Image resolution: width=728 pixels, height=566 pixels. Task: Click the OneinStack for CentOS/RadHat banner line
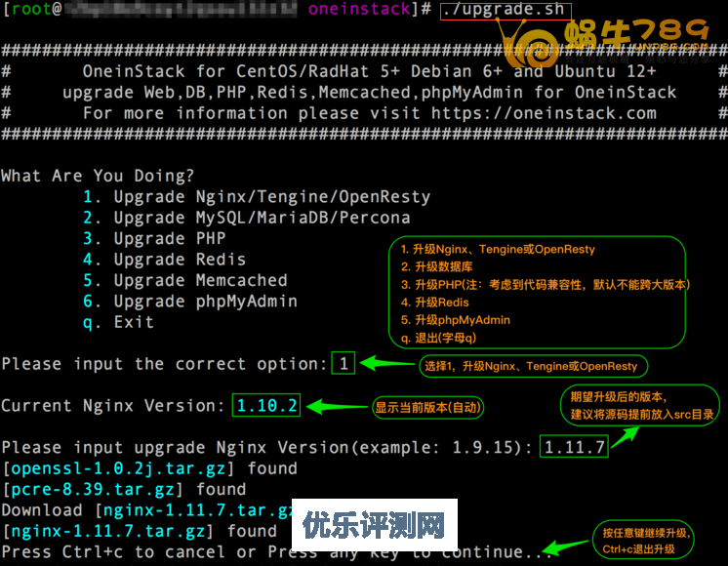pos(369,71)
